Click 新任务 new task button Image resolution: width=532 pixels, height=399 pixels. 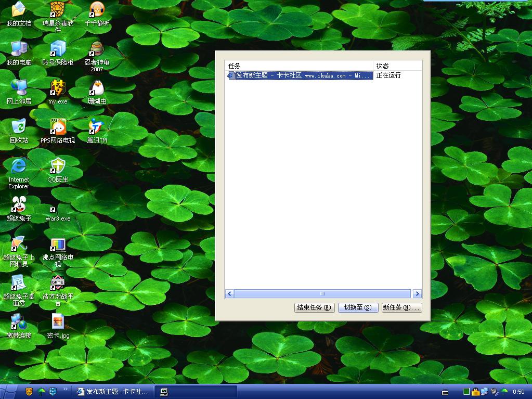click(401, 307)
